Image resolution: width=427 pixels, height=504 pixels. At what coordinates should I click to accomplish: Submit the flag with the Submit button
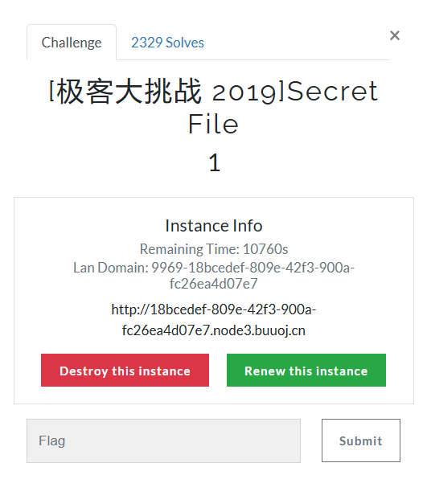pyautogui.click(x=361, y=440)
